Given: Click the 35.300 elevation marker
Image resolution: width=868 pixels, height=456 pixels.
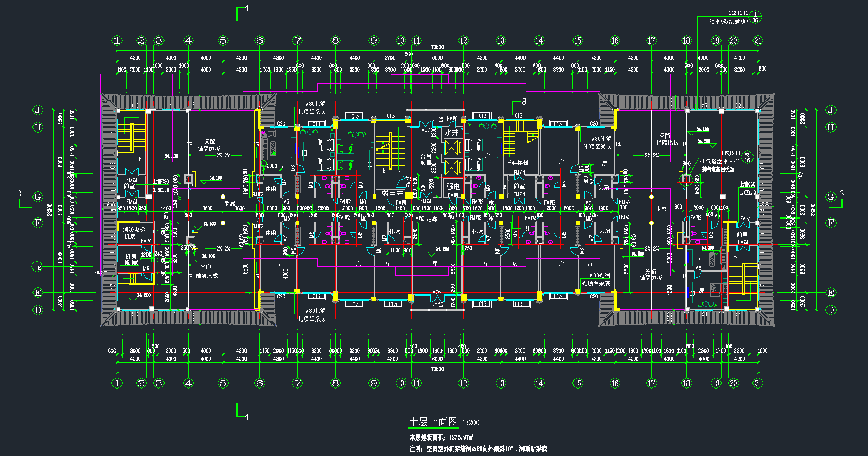Looking at the screenshot, I should (x=131, y=263).
